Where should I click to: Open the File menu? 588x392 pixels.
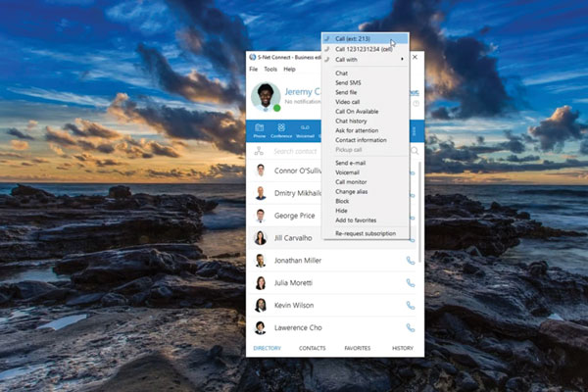254,69
